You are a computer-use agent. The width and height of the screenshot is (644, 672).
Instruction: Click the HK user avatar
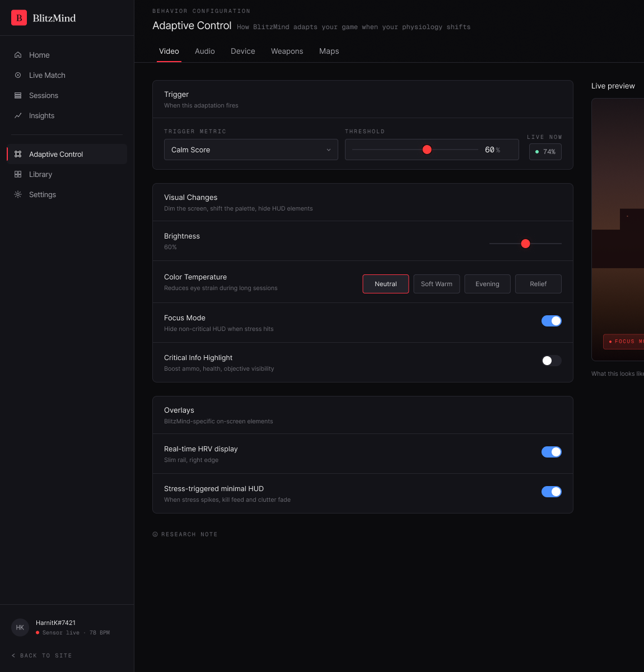(x=20, y=627)
